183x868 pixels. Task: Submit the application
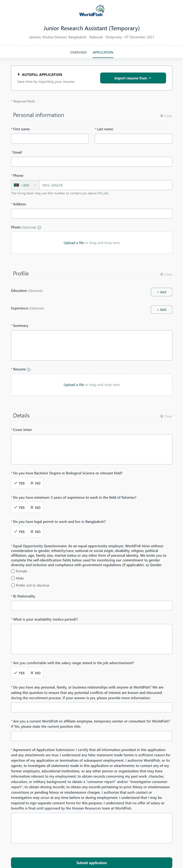[91, 863]
